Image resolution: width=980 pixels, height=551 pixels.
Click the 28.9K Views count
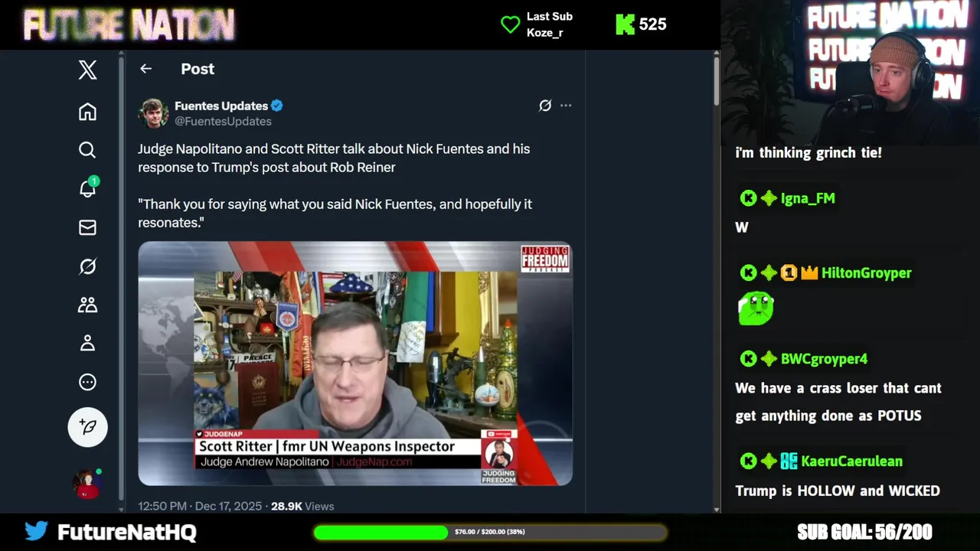302,506
